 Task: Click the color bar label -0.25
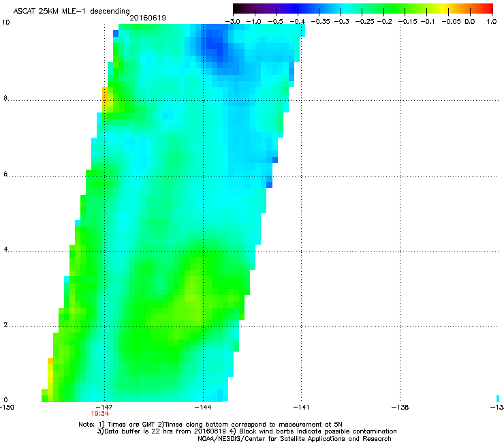[x=364, y=22]
